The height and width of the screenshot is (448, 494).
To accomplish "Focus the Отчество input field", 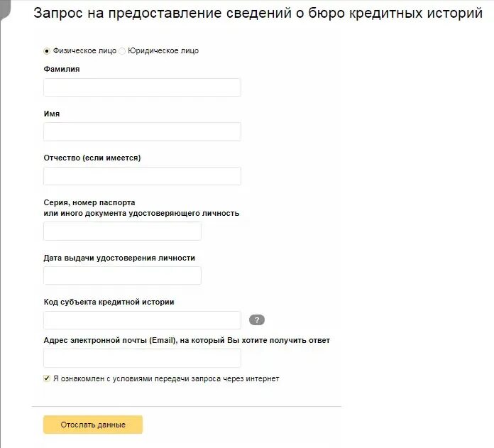I will click(142, 176).
